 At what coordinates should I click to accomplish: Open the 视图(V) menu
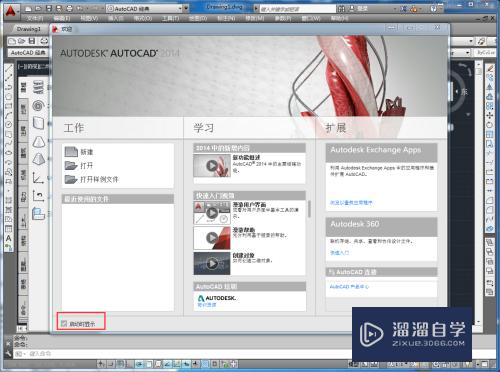[x=89, y=18]
